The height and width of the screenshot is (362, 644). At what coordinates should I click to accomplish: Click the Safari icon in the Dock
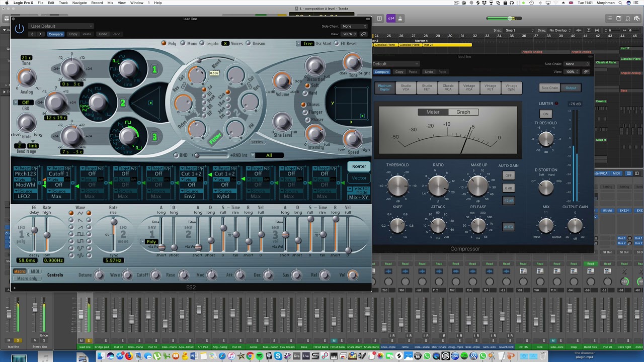coord(223,356)
